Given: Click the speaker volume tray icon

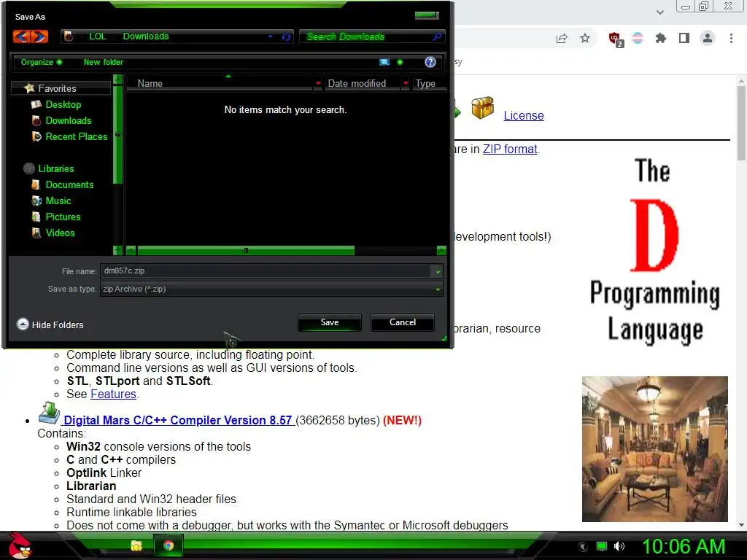Looking at the screenshot, I should pos(619,546).
